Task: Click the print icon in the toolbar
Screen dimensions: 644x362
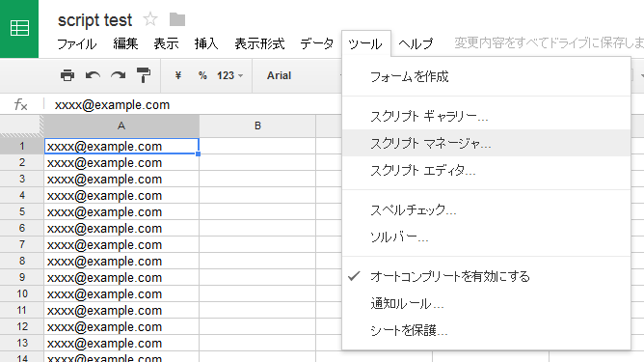Action: click(67, 75)
